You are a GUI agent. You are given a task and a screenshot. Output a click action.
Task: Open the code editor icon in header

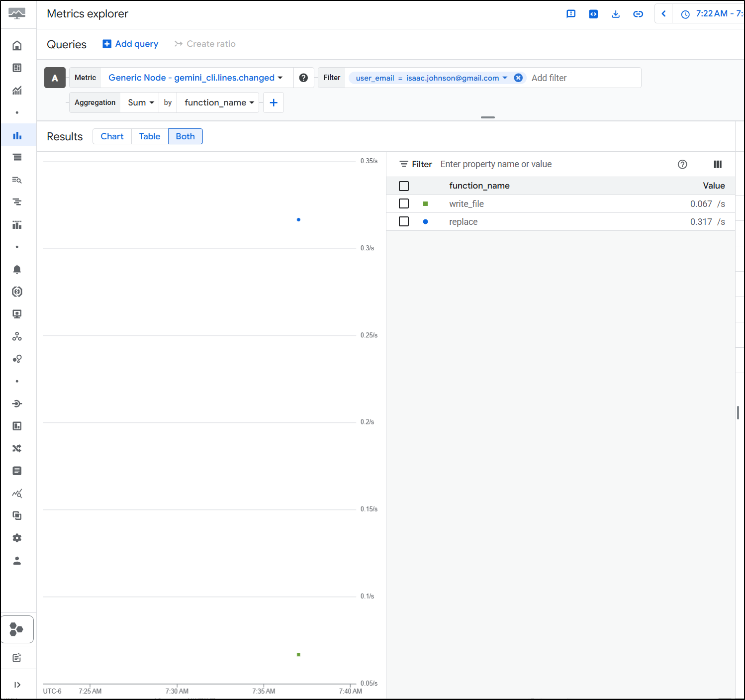593,14
